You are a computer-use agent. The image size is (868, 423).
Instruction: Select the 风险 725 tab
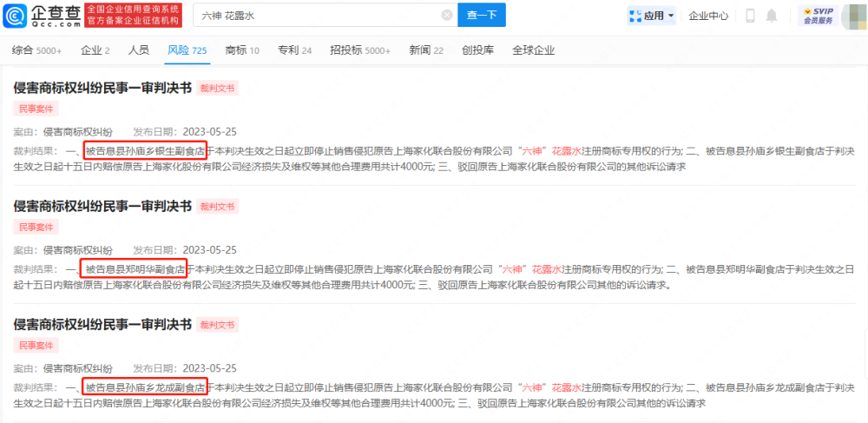point(187,50)
